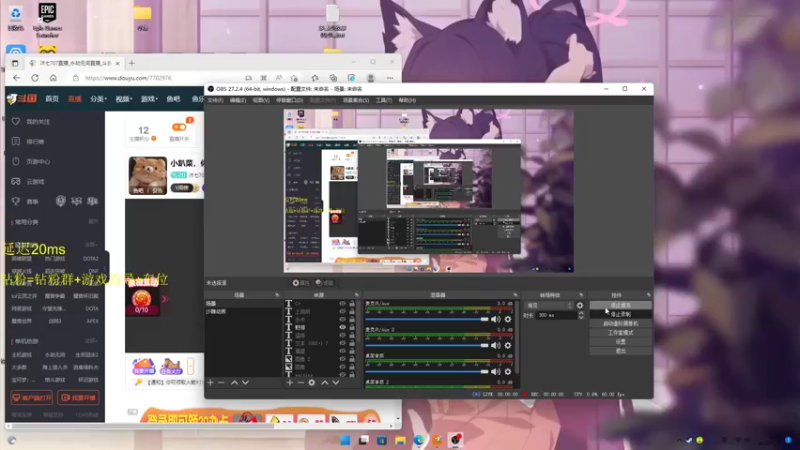Open 设置 button in OBS controls

620,342
